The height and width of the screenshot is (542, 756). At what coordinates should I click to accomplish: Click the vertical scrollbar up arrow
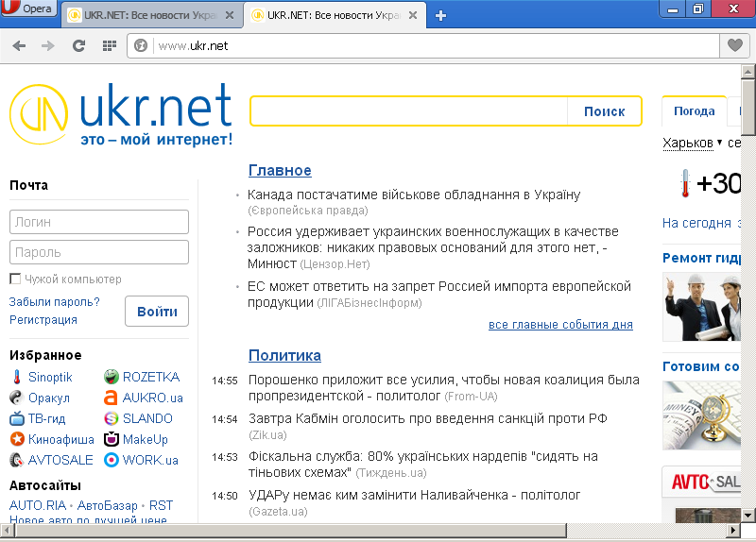(747, 72)
